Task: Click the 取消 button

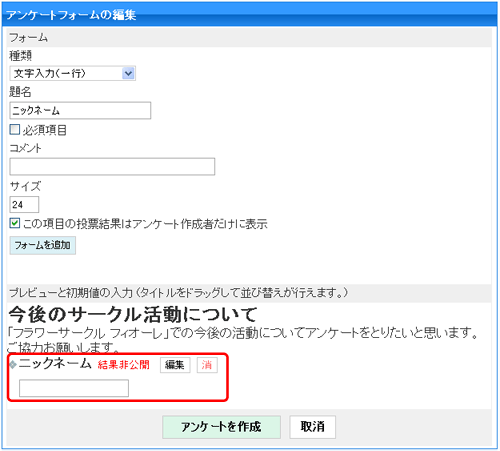Action: pos(313,427)
